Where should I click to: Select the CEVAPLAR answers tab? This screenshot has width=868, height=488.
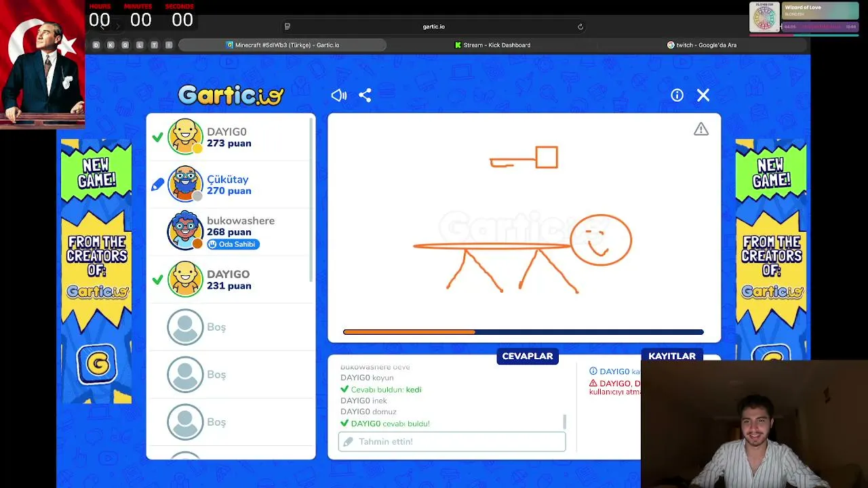point(528,356)
